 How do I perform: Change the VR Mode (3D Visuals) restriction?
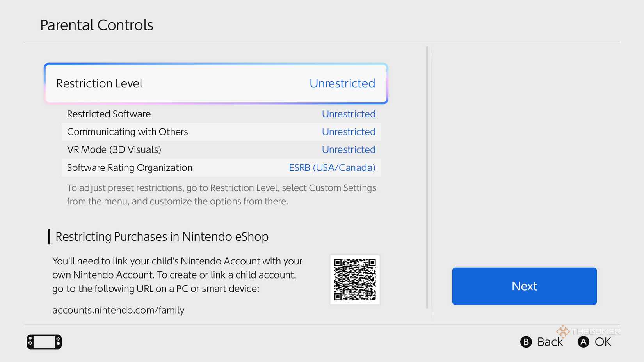pyautogui.click(x=221, y=149)
